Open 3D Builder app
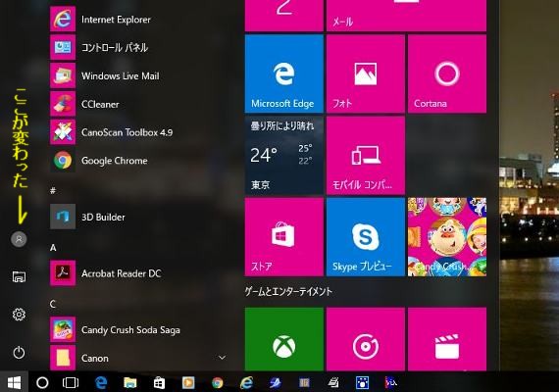The width and height of the screenshot is (559, 392). tap(139, 217)
